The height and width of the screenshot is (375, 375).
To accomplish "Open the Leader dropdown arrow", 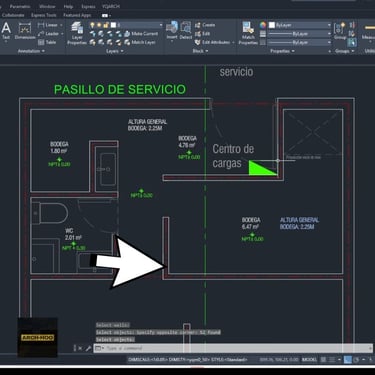I will [x=62, y=34].
